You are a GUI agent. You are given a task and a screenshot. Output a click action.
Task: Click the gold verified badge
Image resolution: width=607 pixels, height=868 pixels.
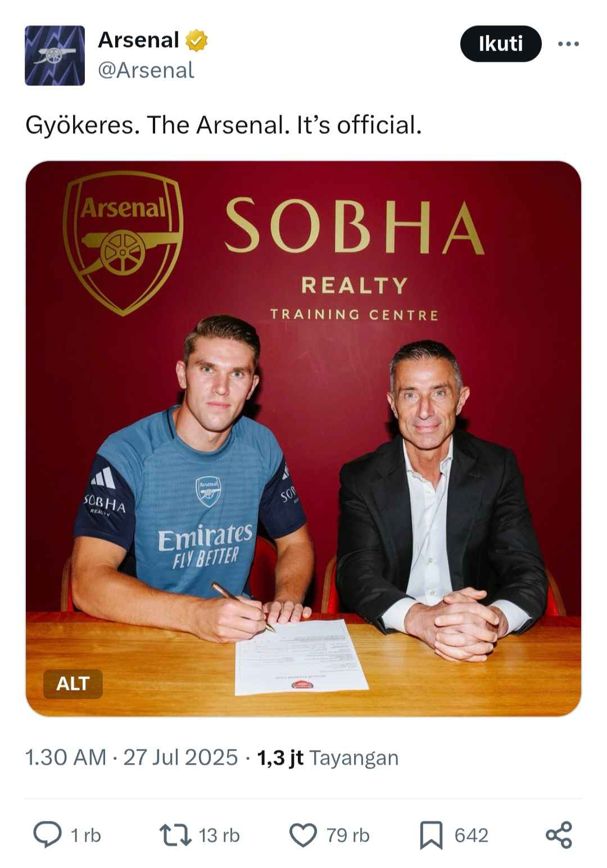[197, 40]
